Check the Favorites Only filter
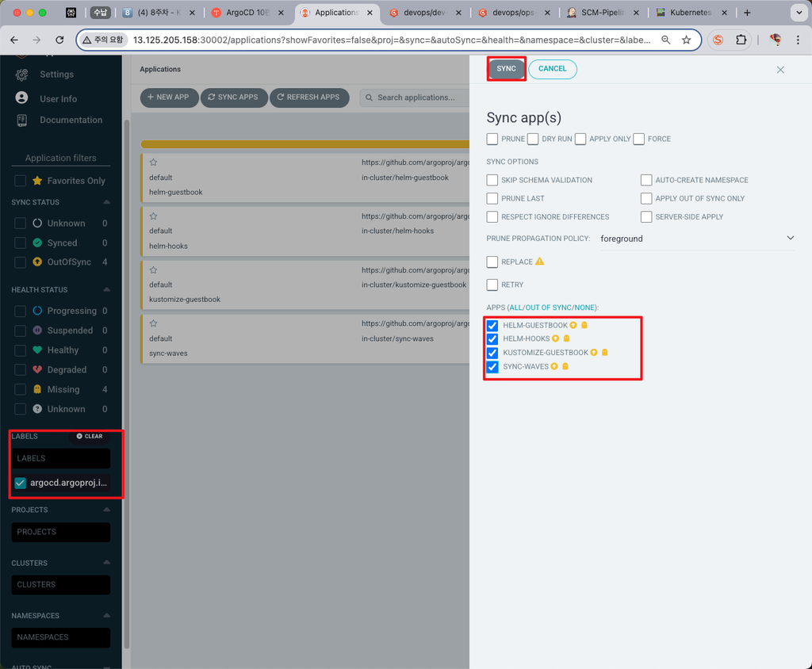 20,181
